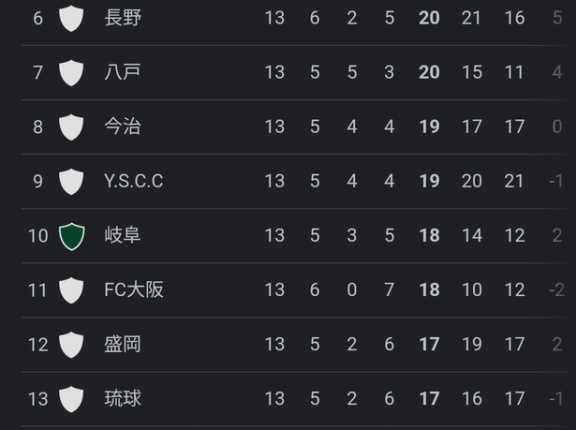
Task: Select the 今治 team name
Action: click(x=123, y=126)
